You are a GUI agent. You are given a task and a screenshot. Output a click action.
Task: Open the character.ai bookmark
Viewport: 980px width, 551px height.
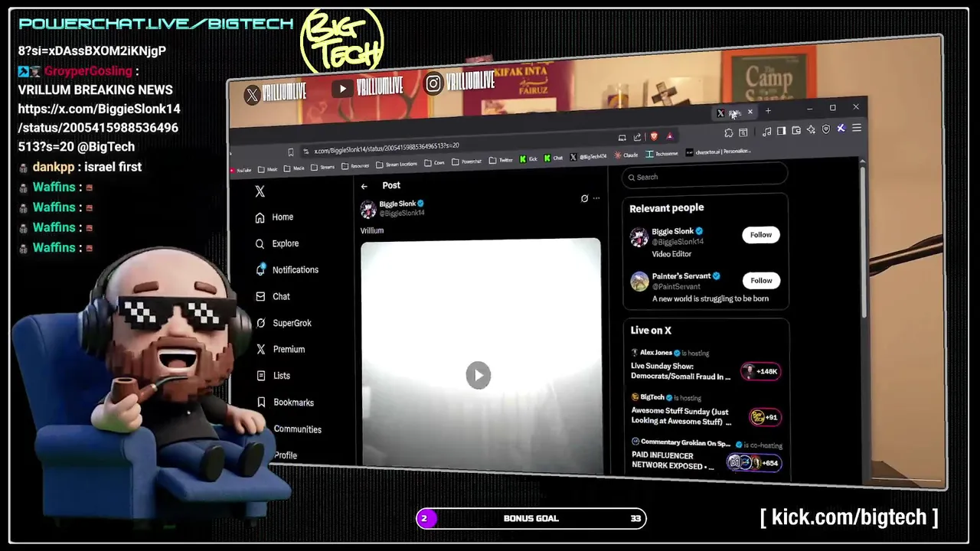coord(718,152)
